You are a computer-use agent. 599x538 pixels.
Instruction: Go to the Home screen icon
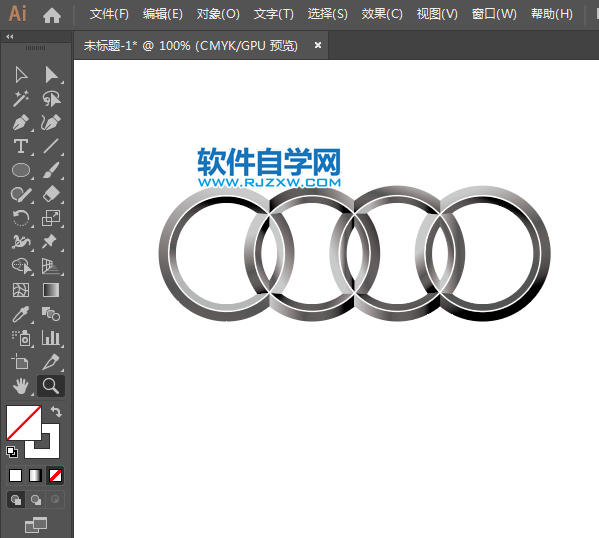[52, 15]
